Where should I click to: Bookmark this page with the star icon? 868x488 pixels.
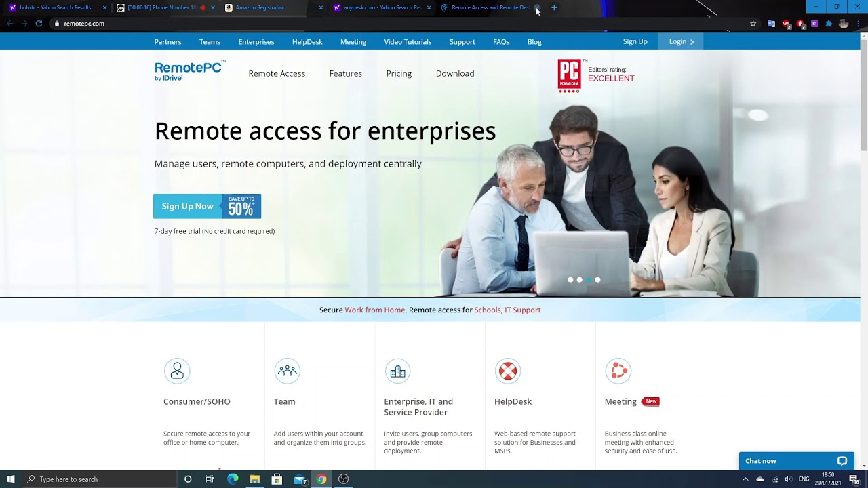753,24
